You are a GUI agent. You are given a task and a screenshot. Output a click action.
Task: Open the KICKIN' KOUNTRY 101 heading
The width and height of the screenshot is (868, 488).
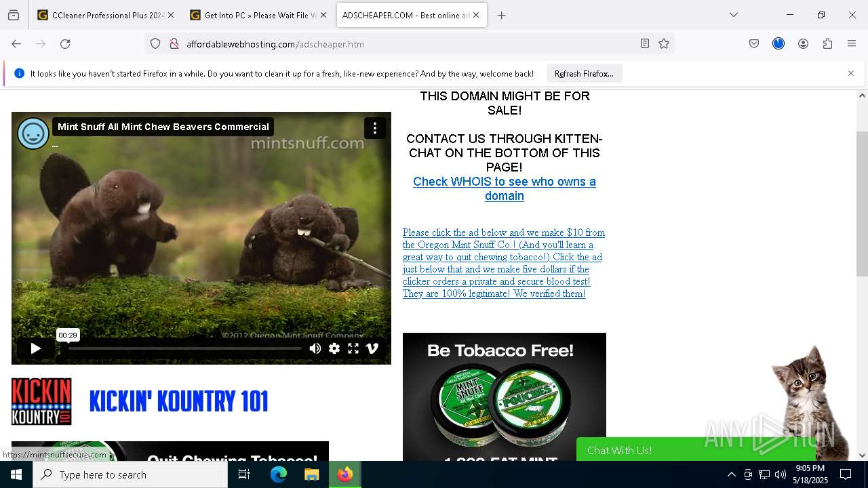(x=179, y=401)
